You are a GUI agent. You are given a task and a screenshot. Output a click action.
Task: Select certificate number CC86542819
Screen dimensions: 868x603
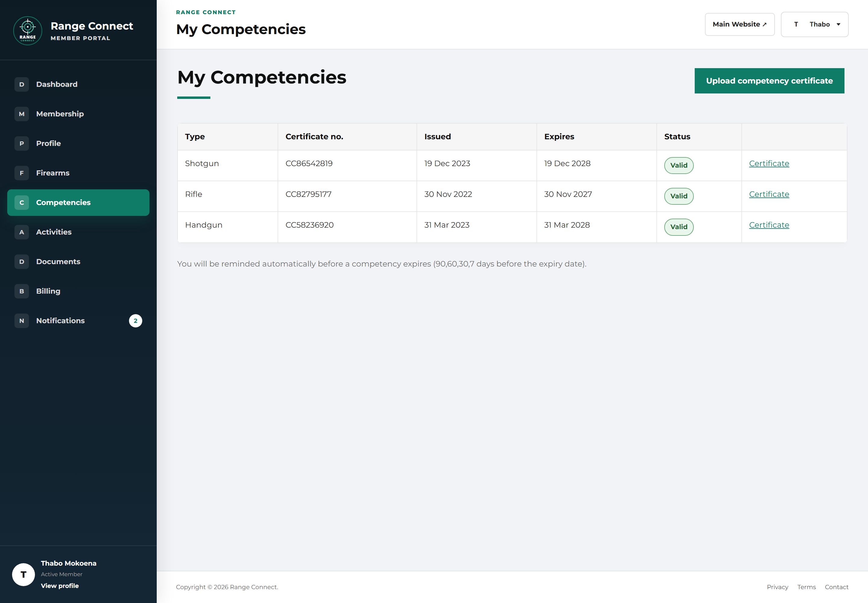(x=309, y=163)
